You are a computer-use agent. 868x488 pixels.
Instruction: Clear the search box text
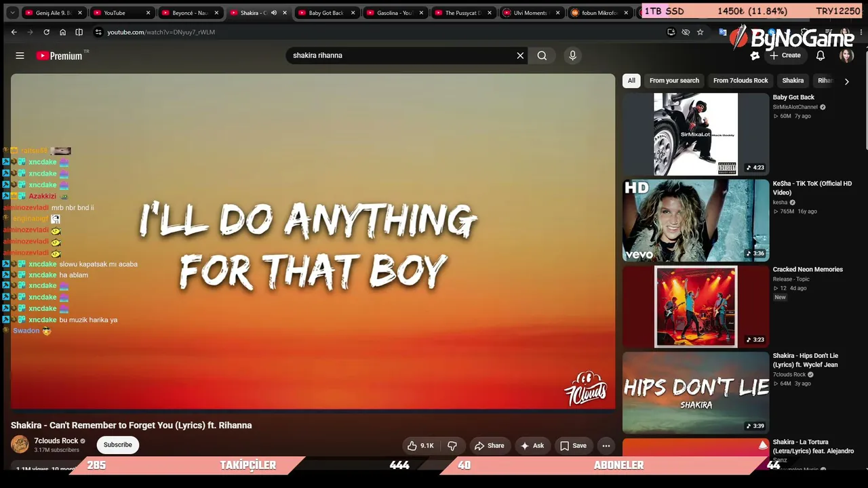pos(520,56)
